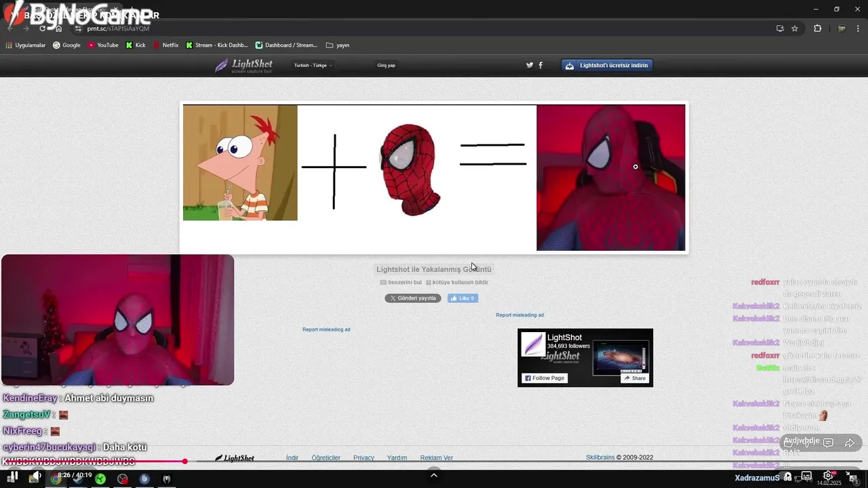Click the Facebook Like 0 button
Viewport: 868px width, 488px height.
pos(462,298)
